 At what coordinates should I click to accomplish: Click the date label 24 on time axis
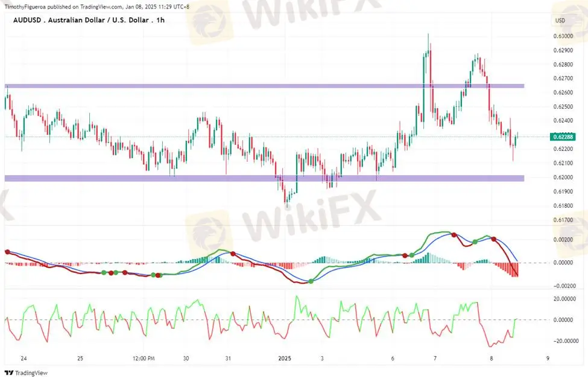click(x=24, y=359)
